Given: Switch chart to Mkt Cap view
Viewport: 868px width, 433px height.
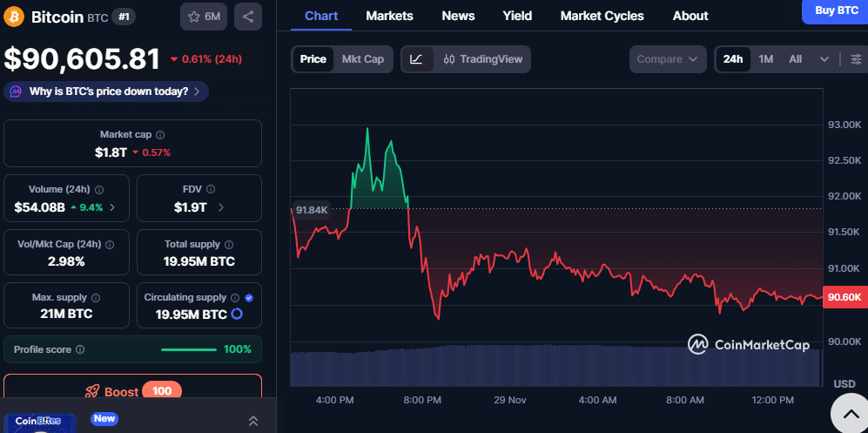Looking at the screenshot, I should [x=362, y=59].
